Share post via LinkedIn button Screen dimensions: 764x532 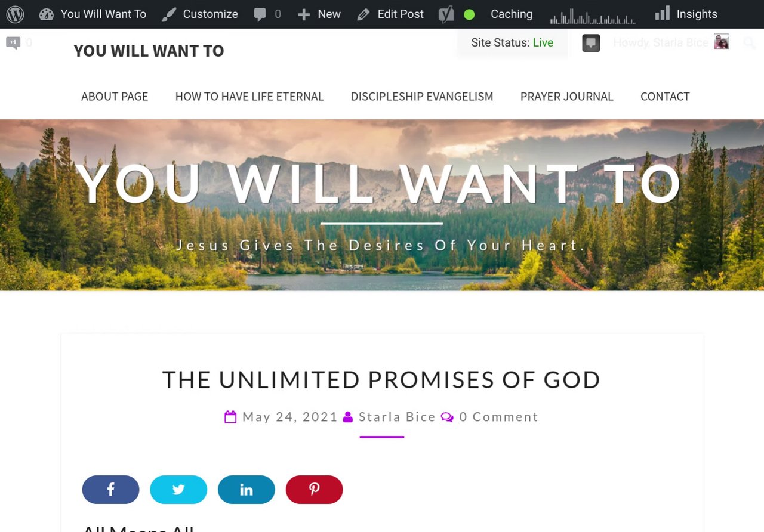coord(247,490)
